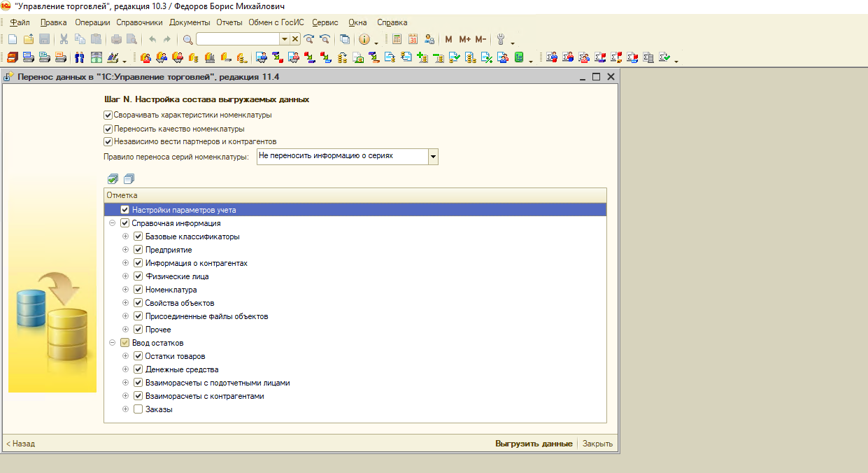
Task: Uncheck all items with the empty boxes icon
Action: 128,179
